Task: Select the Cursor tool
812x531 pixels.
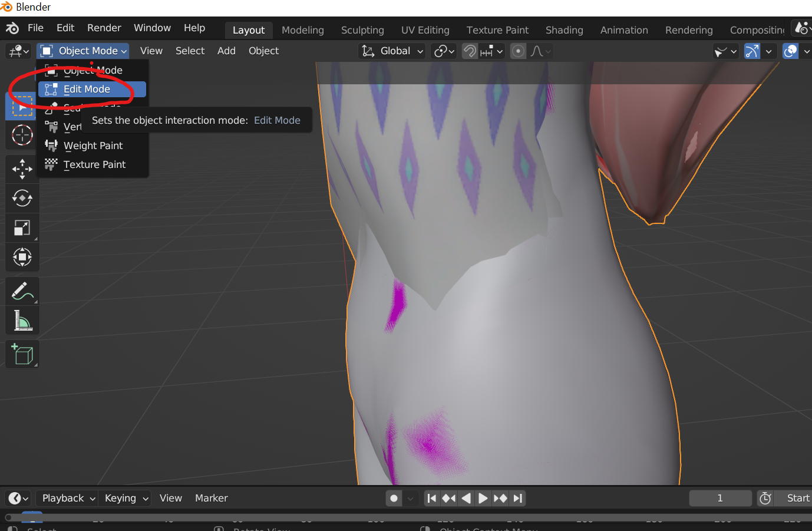Action: 22,135
